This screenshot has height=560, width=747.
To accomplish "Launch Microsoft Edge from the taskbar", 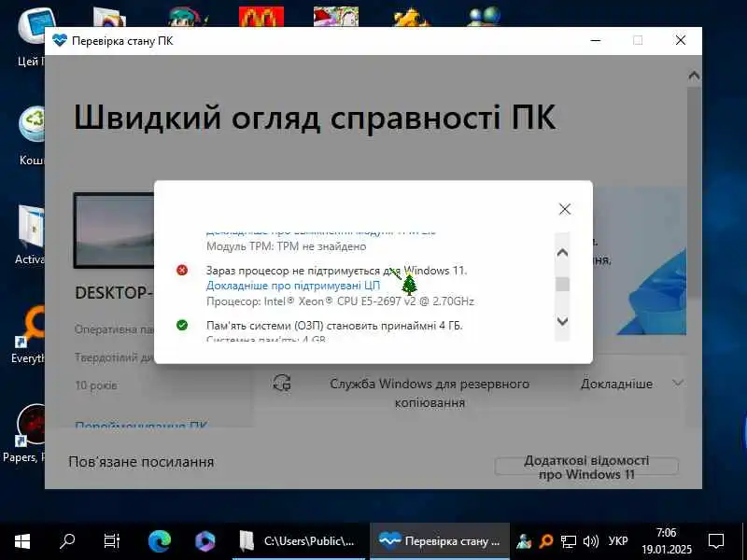I will 159,541.
